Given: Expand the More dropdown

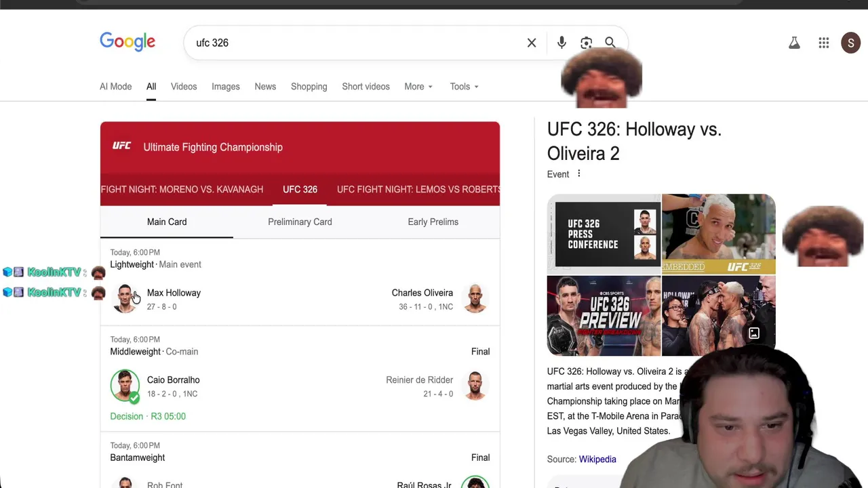Looking at the screenshot, I should tap(418, 87).
